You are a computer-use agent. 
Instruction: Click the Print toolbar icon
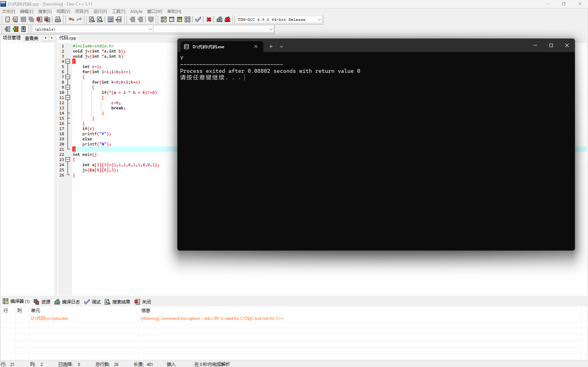(x=58, y=20)
